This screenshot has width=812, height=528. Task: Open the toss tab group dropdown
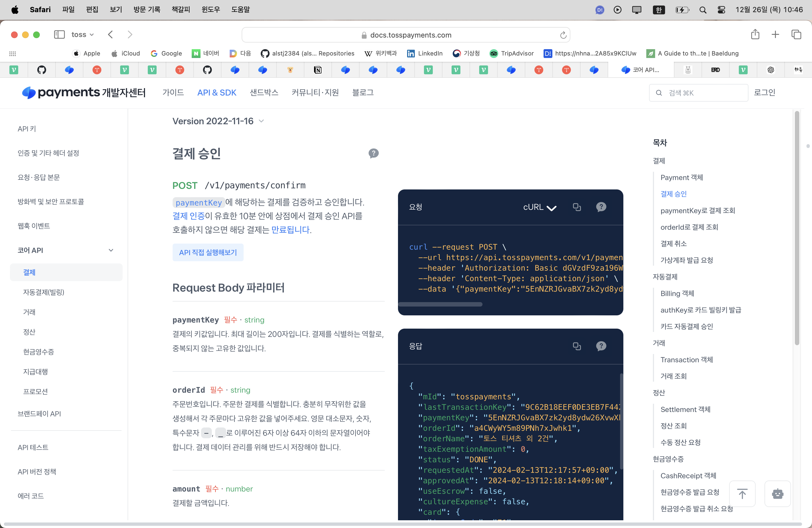pos(82,35)
